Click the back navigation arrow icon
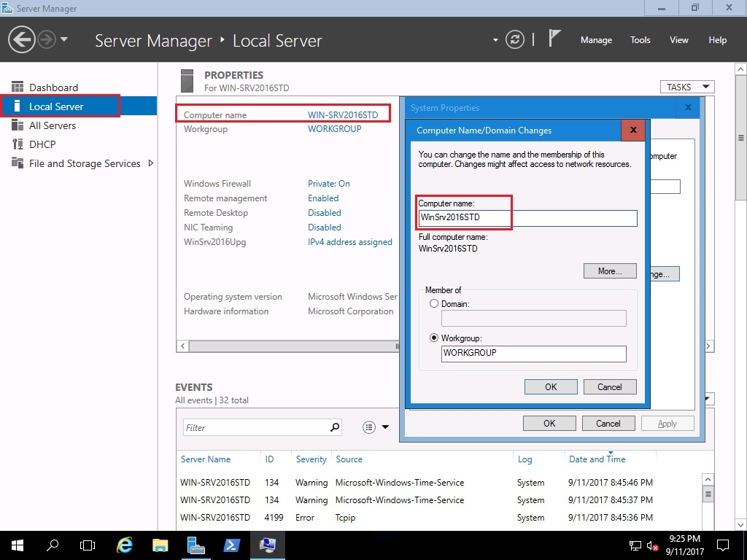 [x=22, y=39]
